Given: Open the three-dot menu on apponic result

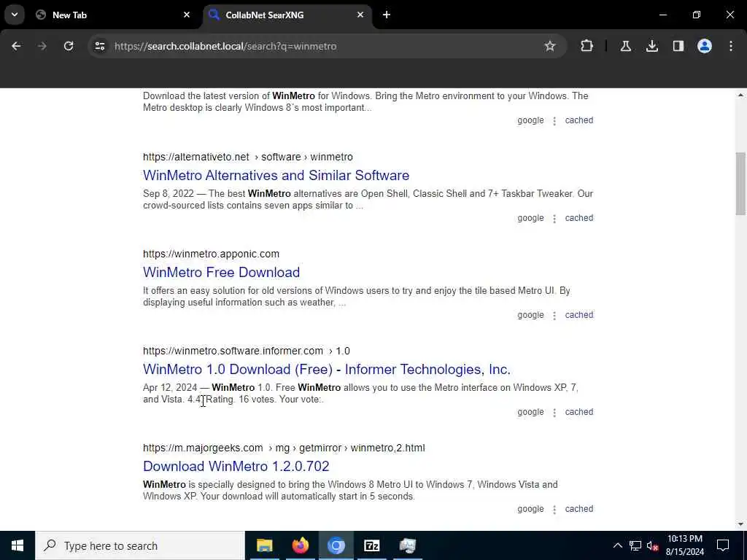Looking at the screenshot, I should click(x=554, y=315).
